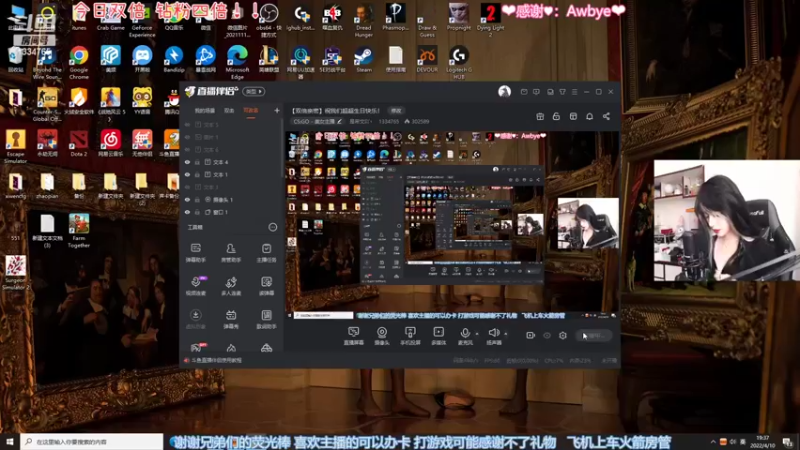Open the voice co-stream tool with purple badge

[195, 286]
